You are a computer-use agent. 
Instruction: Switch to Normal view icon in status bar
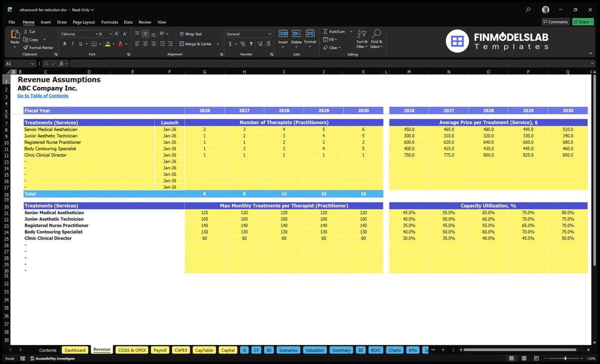pos(511,359)
